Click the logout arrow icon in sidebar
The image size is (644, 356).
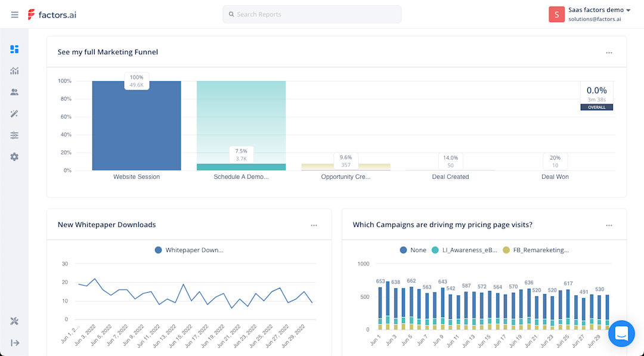coord(15,343)
